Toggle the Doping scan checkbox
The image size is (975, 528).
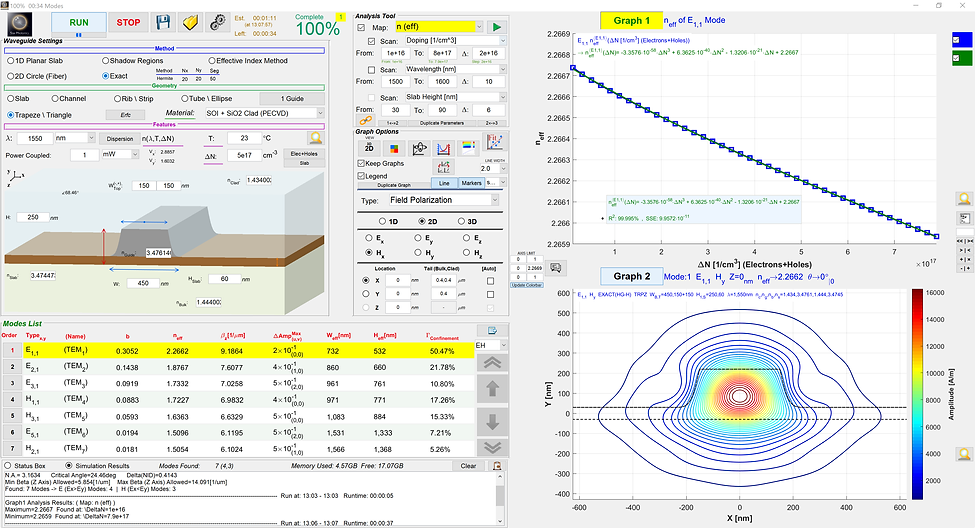(x=371, y=41)
